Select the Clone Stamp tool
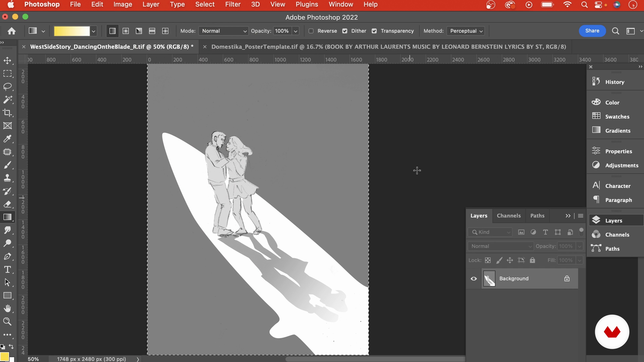 (7, 178)
